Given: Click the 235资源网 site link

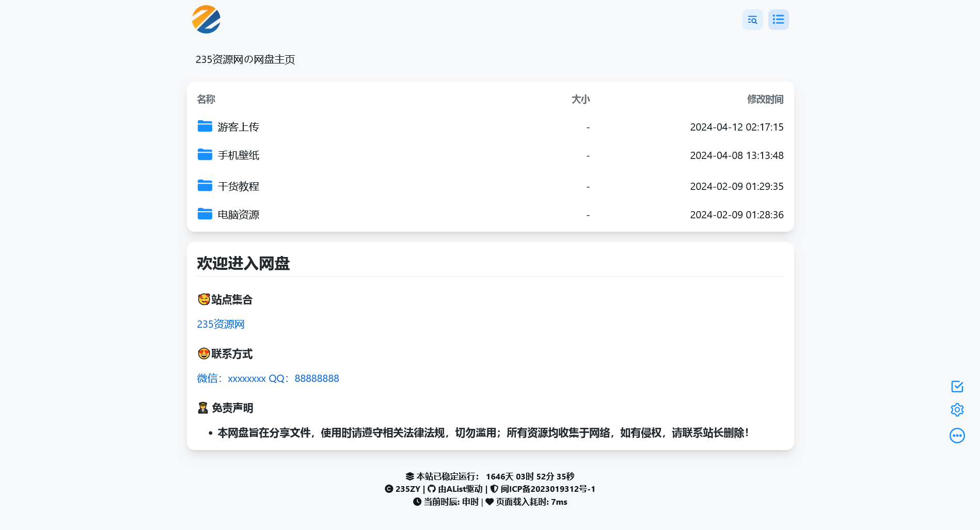Looking at the screenshot, I should tap(220, 324).
